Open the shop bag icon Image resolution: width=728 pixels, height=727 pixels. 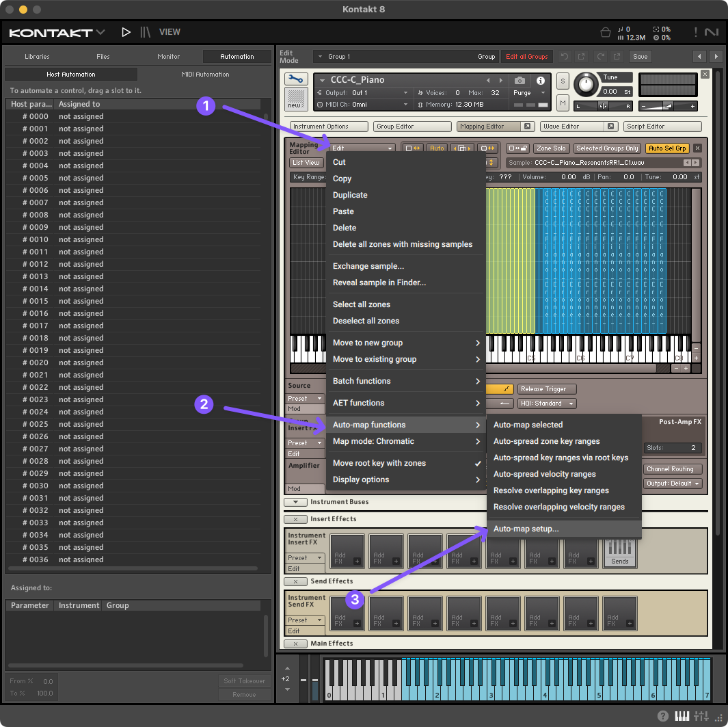(x=605, y=32)
